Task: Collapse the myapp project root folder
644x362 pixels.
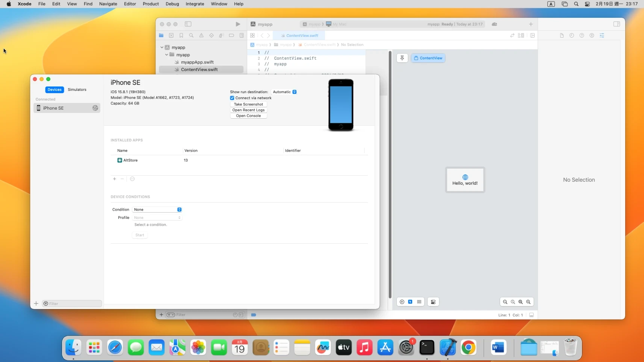Action: [162, 48]
